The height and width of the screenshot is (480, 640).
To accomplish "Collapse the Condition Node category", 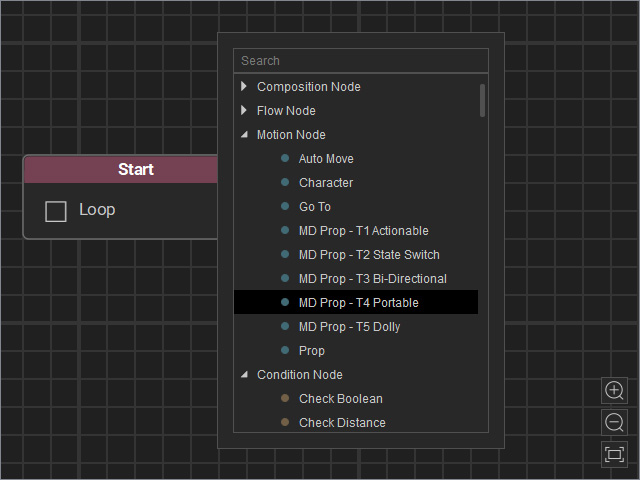I will tap(244, 374).
